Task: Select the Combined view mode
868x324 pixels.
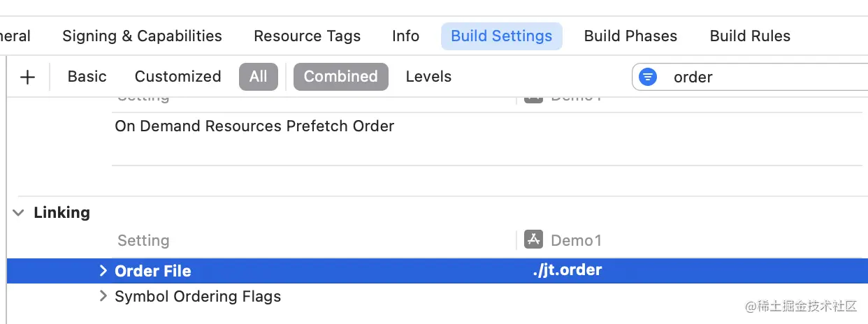Action: (340, 77)
